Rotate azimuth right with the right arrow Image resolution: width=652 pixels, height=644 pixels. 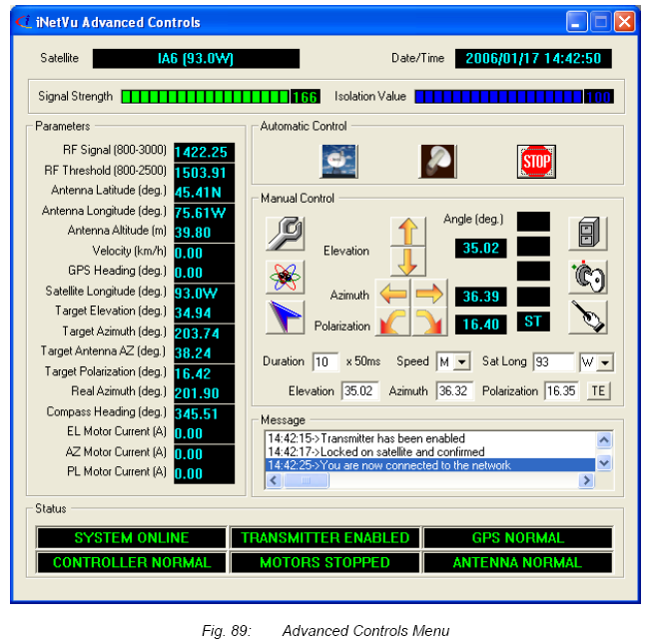(x=429, y=294)
